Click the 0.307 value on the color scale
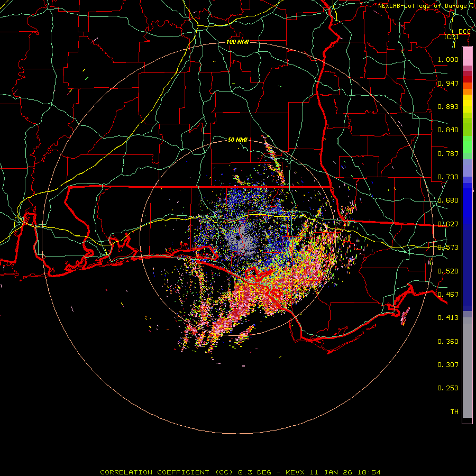This screenshot has width=476, height=476. [x=448, y=365]
